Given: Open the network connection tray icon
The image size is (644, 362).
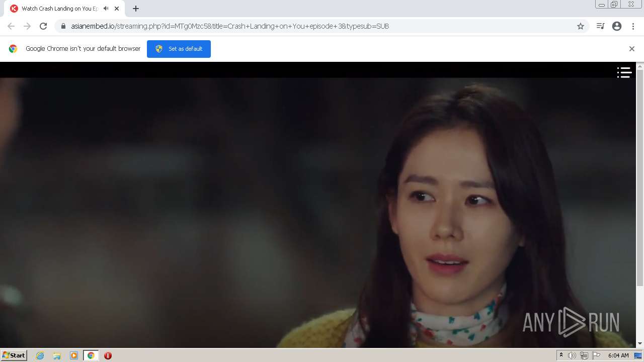Looking at the screenshot, I should [x=584, y=355].
